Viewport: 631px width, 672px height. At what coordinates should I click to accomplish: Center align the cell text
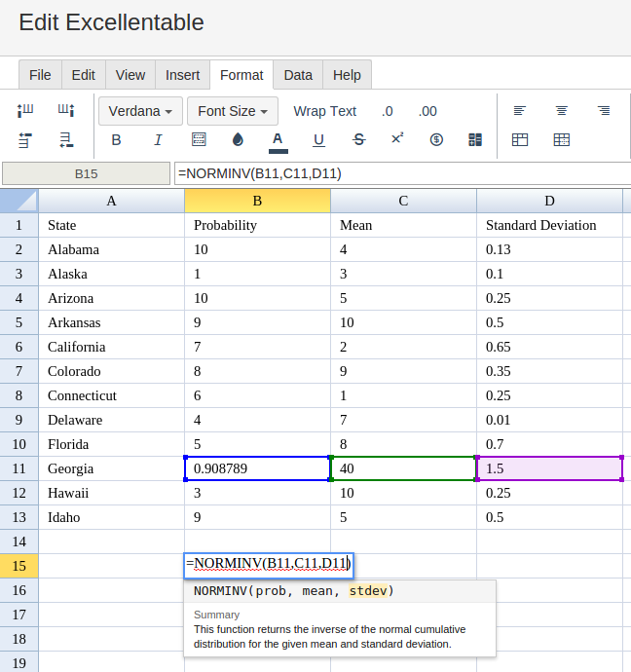(562, 111)
